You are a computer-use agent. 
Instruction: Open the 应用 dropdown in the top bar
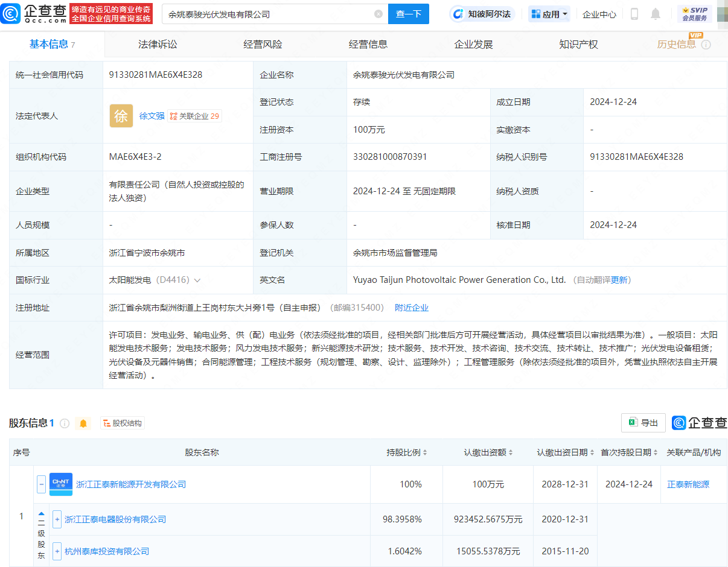click(x=548, y=13)
